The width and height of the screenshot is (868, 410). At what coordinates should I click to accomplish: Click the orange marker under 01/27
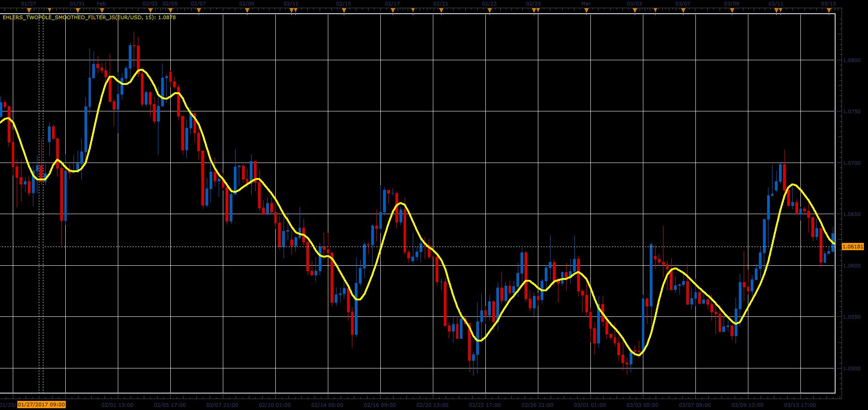tap(29, 10)
